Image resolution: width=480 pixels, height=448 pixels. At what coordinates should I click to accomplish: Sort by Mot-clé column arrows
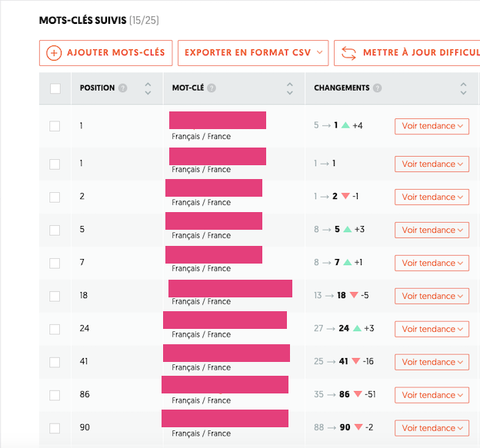click(290, 88)
